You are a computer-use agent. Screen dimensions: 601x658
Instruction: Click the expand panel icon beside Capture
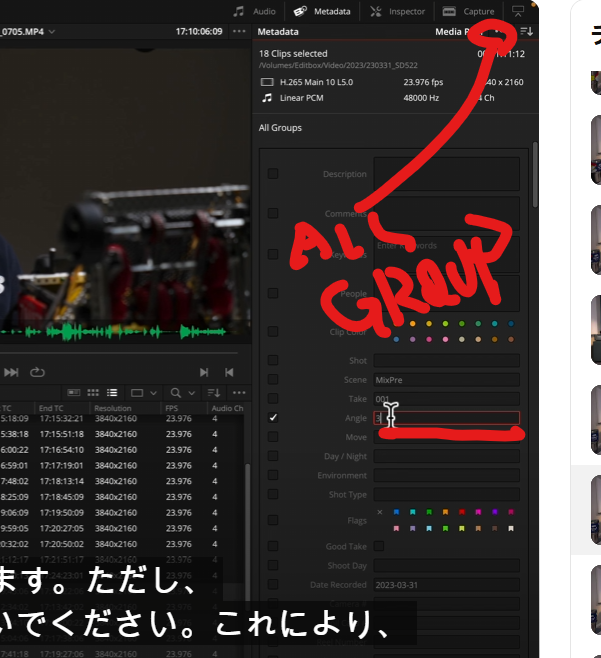click(x=518, y=11)
